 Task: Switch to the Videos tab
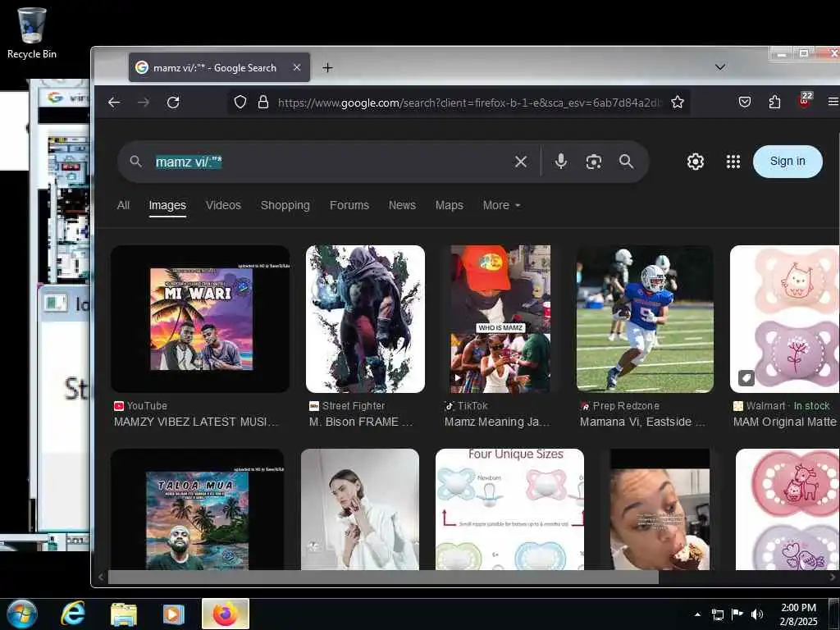[x=223, y=205]
